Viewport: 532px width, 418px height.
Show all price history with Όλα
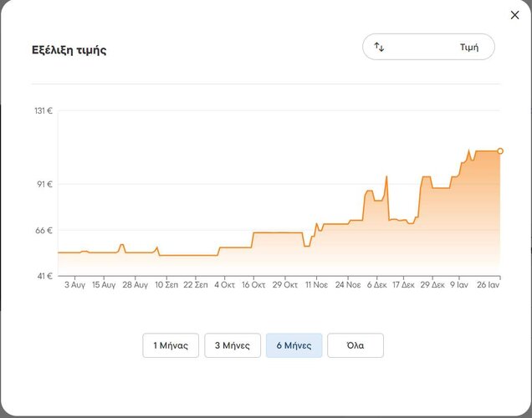tap(356, 345)
